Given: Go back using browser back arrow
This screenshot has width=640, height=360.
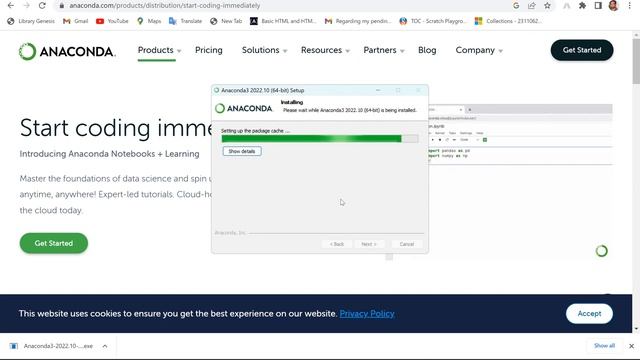Looking at the screenshot, I should 11,5.
